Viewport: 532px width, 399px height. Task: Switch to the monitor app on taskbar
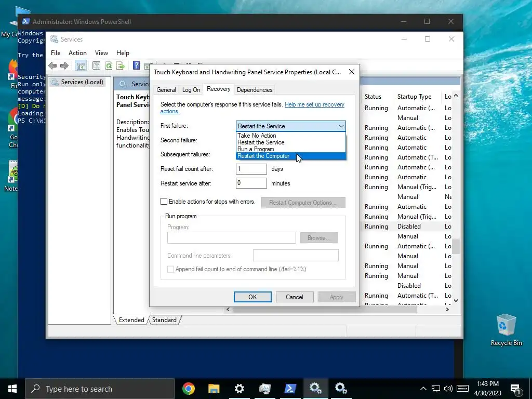(x=264, y=389)
